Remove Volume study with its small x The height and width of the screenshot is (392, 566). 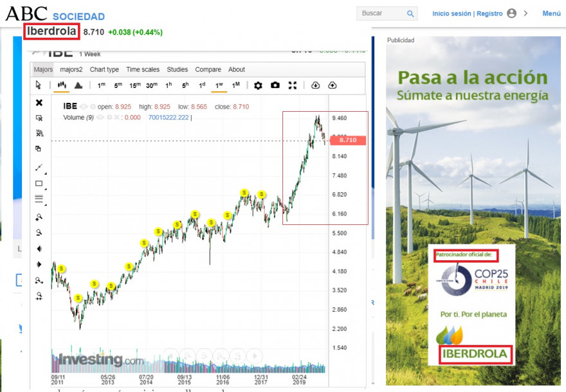point(116,118)
